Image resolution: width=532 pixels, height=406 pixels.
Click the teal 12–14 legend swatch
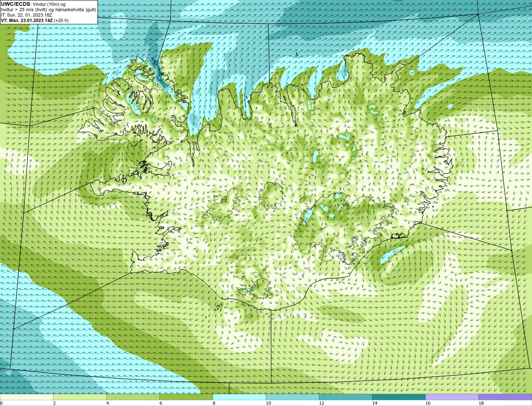point(346,397)
